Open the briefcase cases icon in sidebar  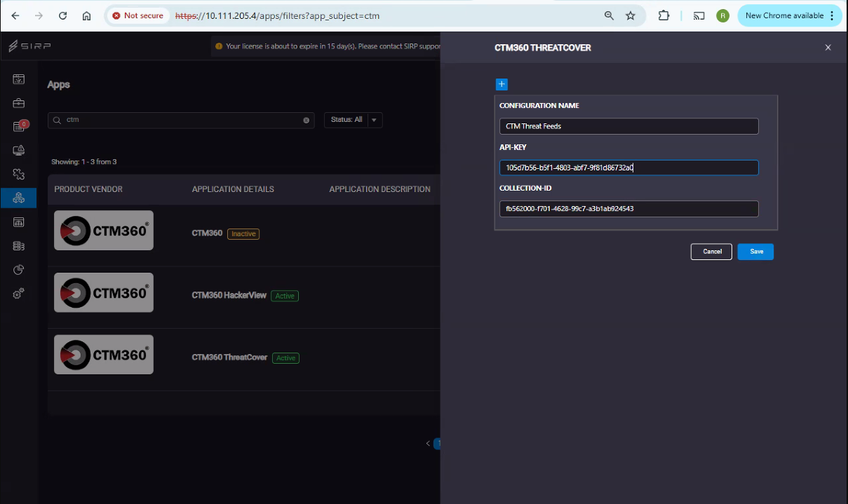pos(19,103)
